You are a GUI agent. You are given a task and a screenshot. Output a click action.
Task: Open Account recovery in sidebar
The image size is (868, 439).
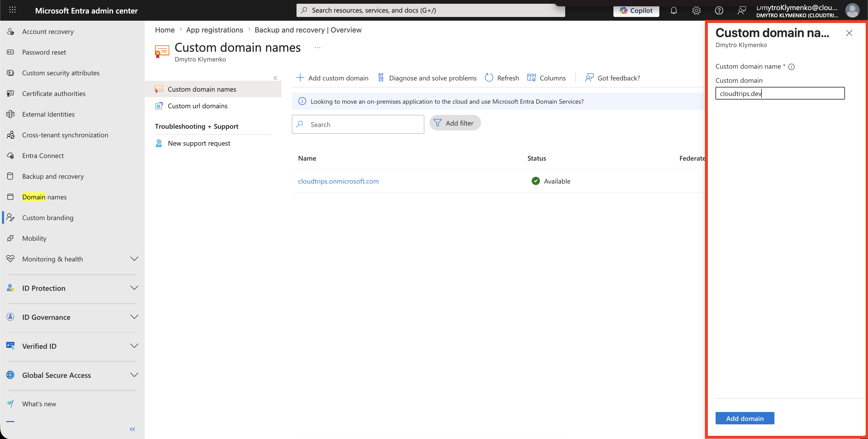pos(48,31)
